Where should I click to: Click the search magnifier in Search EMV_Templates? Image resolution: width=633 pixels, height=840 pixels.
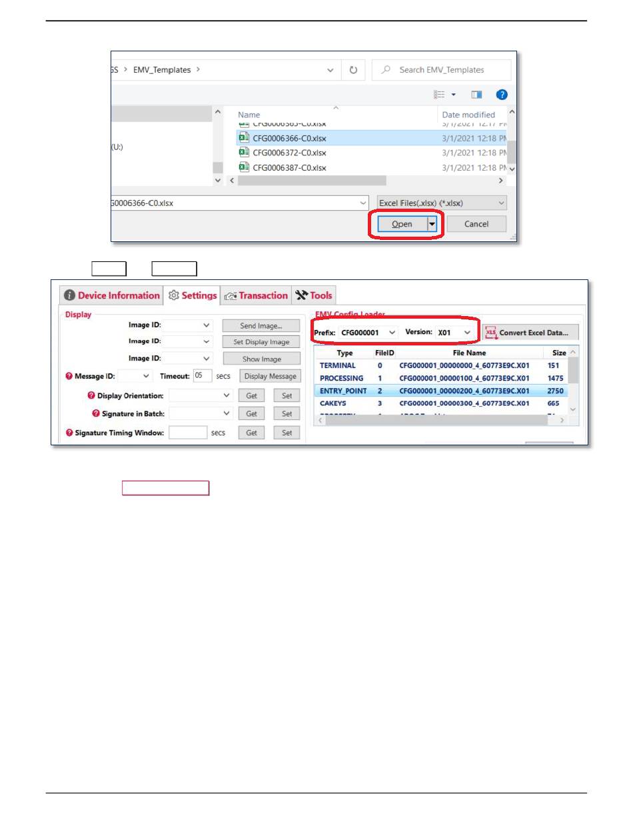coord(386,70)
